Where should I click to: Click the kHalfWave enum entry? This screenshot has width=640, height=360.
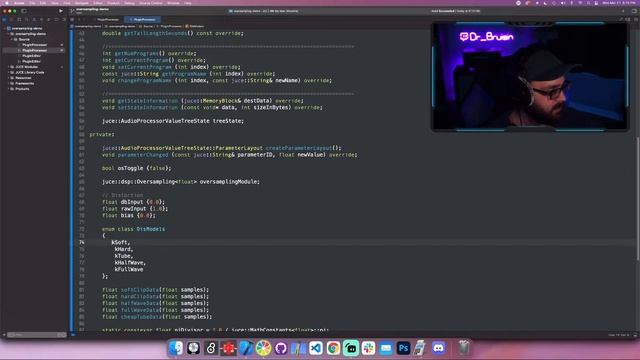(x=130, y=262)
